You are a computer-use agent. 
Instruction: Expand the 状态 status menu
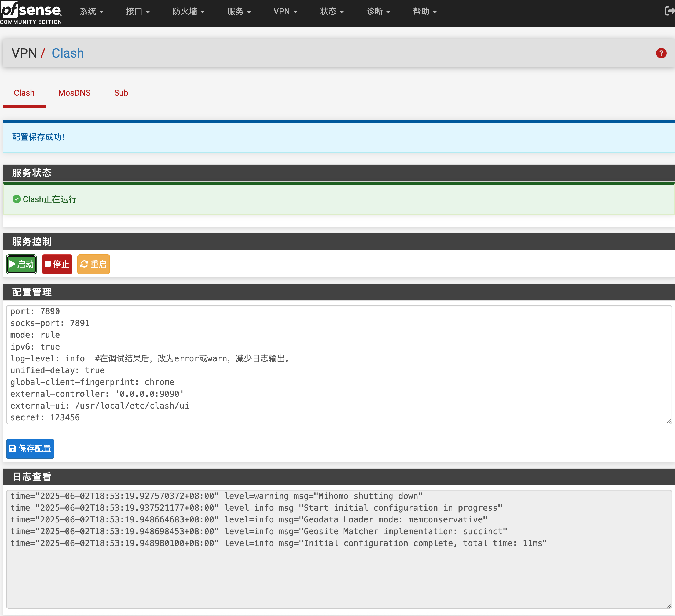(x=332, y=11)
